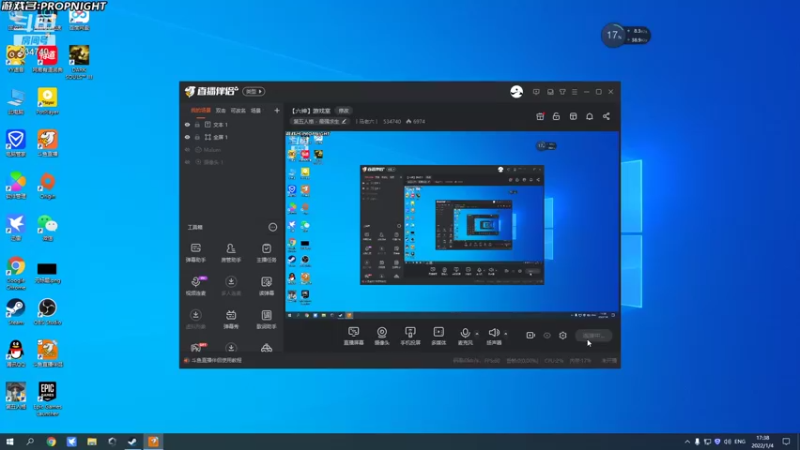Image resolution: width=800 pixels, height=450 pixels.
Task: Click the record video camera icon
Action: pyautogui.click(x=531, y=335)
